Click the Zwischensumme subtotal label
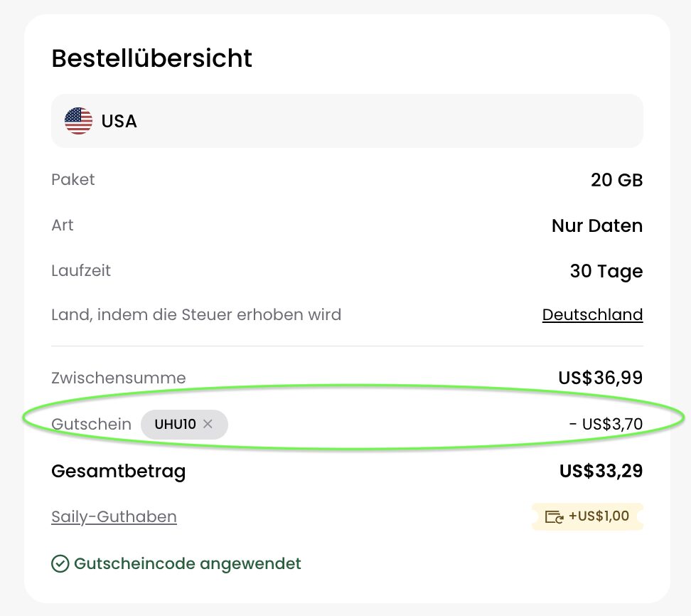 click(x=118, y=378)
